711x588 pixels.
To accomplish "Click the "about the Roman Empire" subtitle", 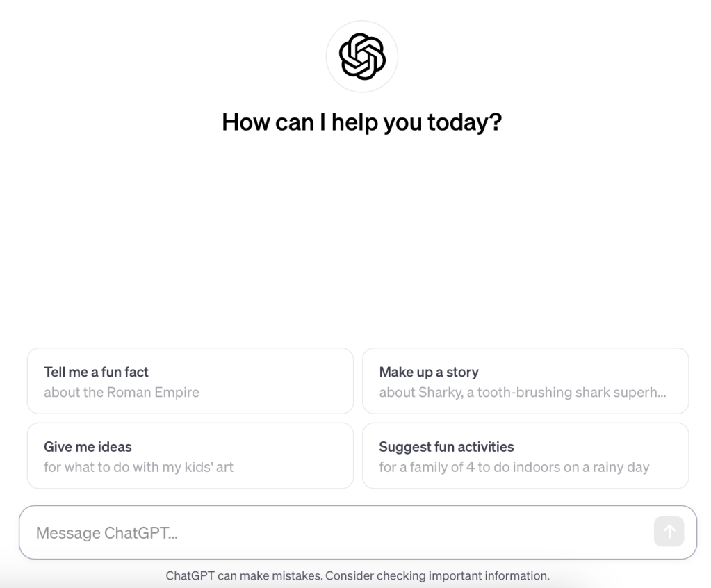I will click(x=122, y=392).
